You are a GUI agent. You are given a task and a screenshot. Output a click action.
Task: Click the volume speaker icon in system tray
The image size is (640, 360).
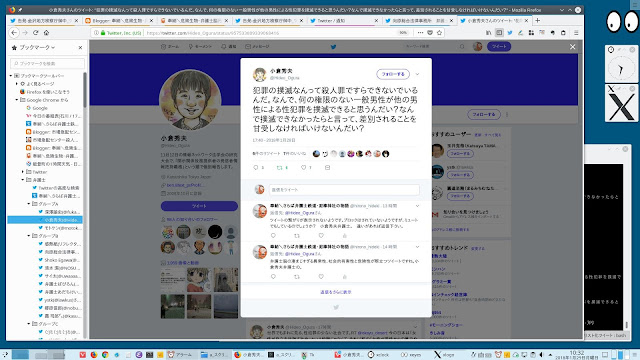[x=542, y=355]
